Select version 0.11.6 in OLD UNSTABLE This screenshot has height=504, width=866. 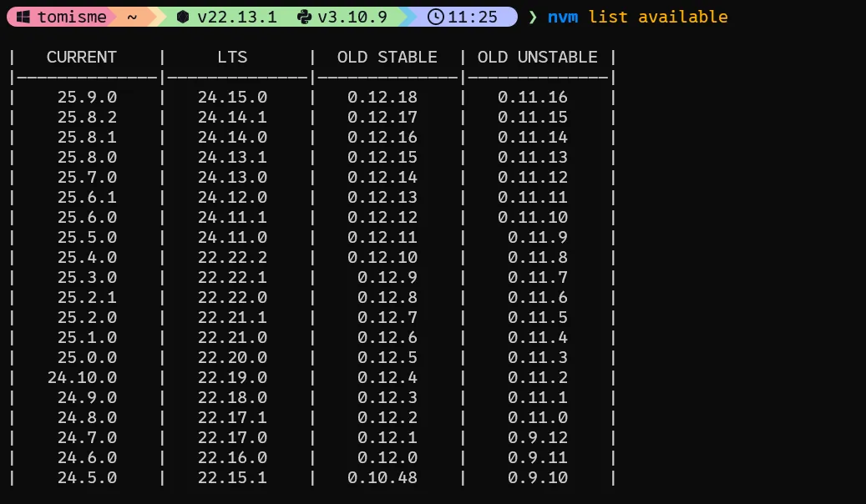coord(538,298)
